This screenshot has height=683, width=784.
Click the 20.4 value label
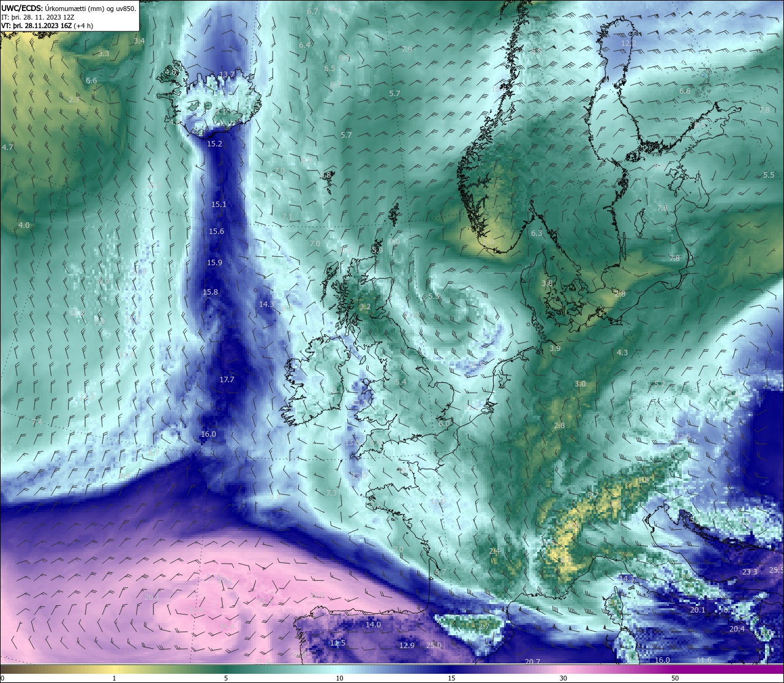pos(737,629)
